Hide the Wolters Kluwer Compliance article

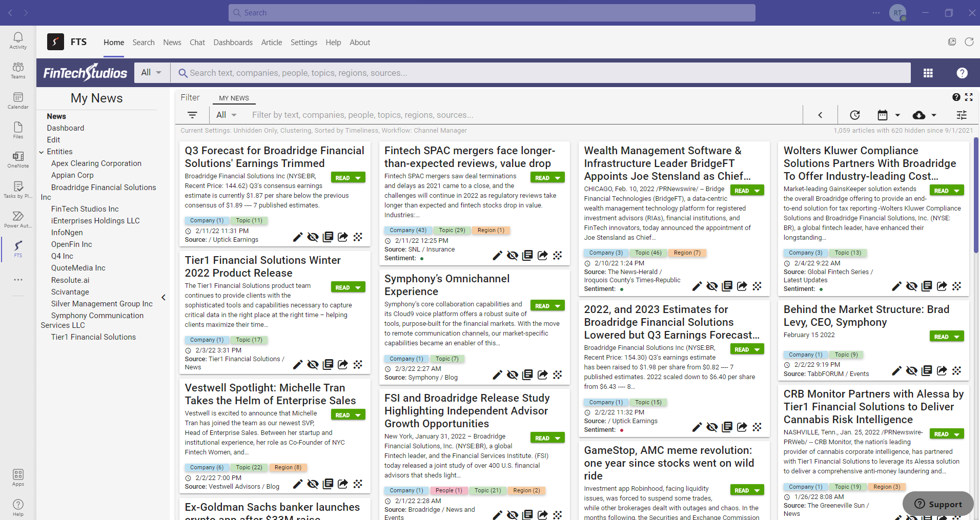tap(911, 286)
